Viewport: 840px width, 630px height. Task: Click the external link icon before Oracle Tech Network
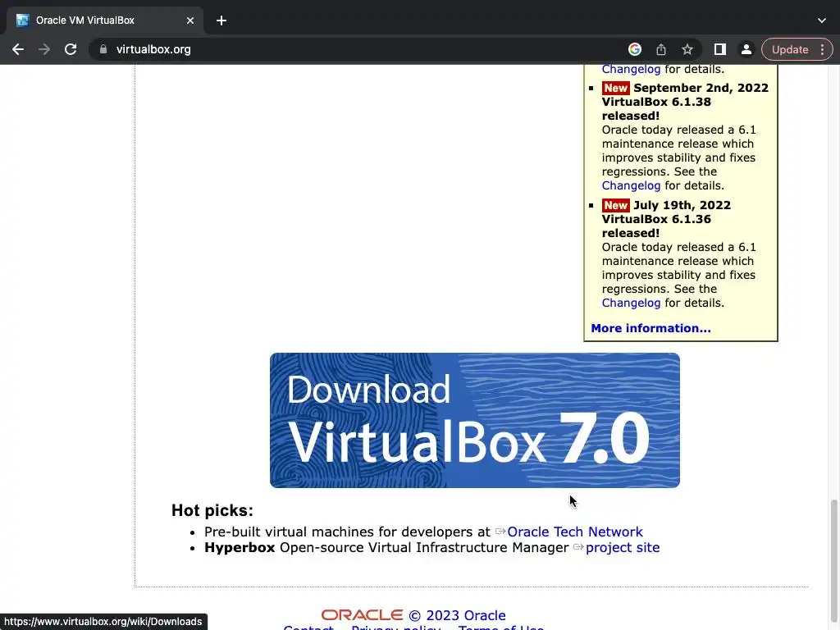click(500, 532)
